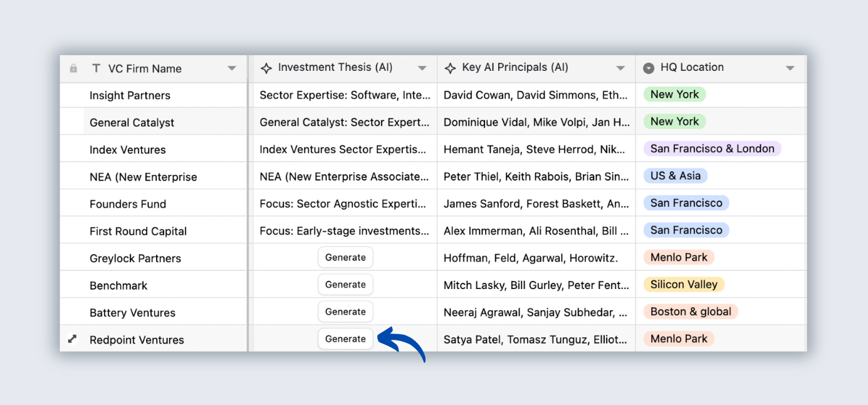Open the thesis cell starting 'General Catalyst: Sector Expert'
Image resolution: width=868 pixels, height=405 pixels.
click(345, 122)
